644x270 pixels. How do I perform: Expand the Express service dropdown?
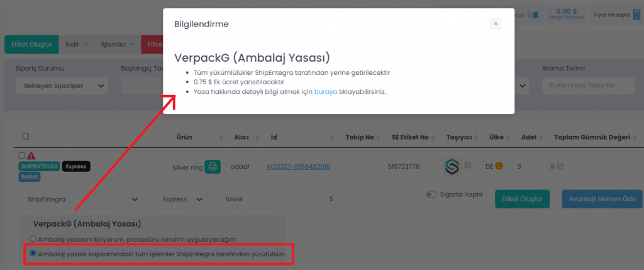(180, 199)
